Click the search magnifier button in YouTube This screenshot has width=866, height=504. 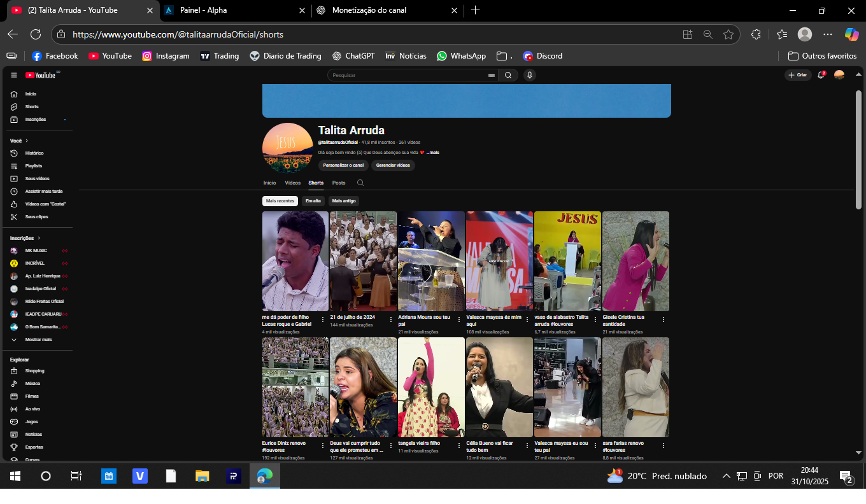click(508, 75)
